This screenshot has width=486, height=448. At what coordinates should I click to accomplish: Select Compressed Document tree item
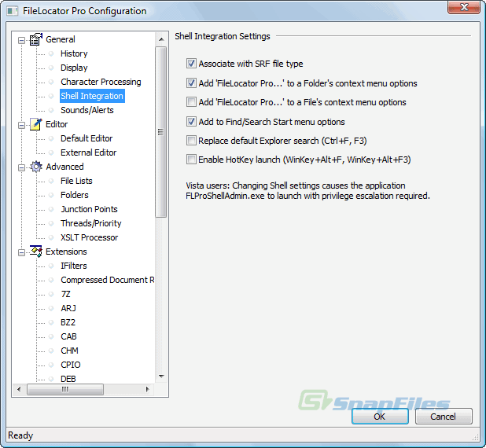tap(107, 280)
